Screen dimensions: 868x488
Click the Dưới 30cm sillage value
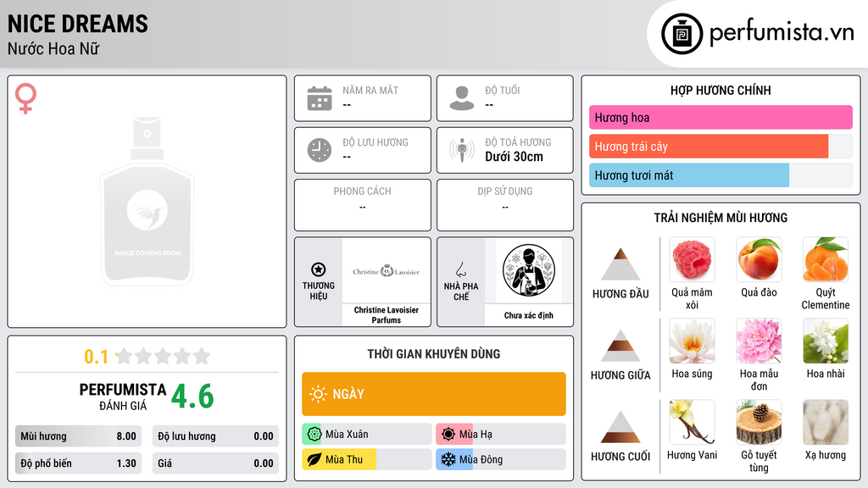[x=515, y=157]
